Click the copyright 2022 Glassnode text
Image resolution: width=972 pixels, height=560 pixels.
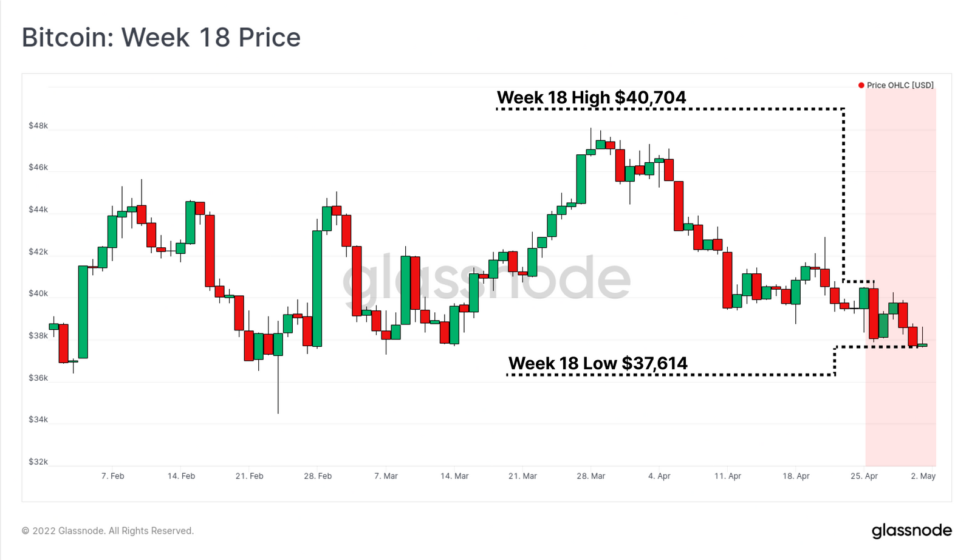coord(108,531)
